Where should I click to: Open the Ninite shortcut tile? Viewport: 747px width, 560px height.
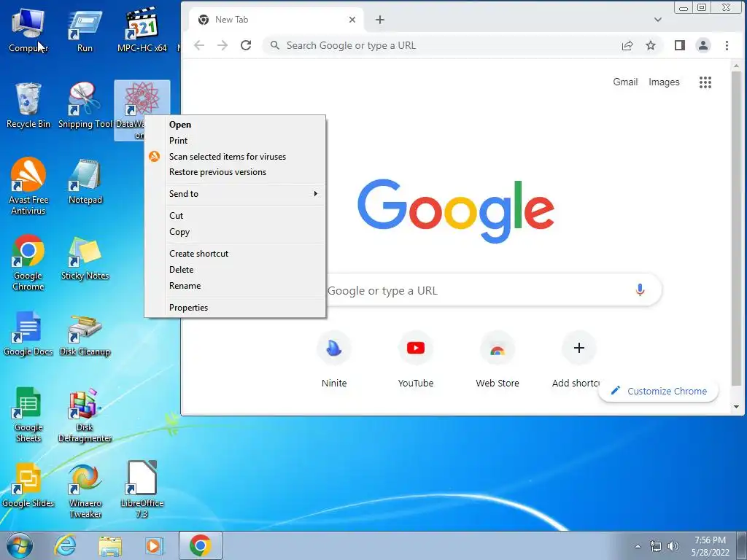pos(334,360)
